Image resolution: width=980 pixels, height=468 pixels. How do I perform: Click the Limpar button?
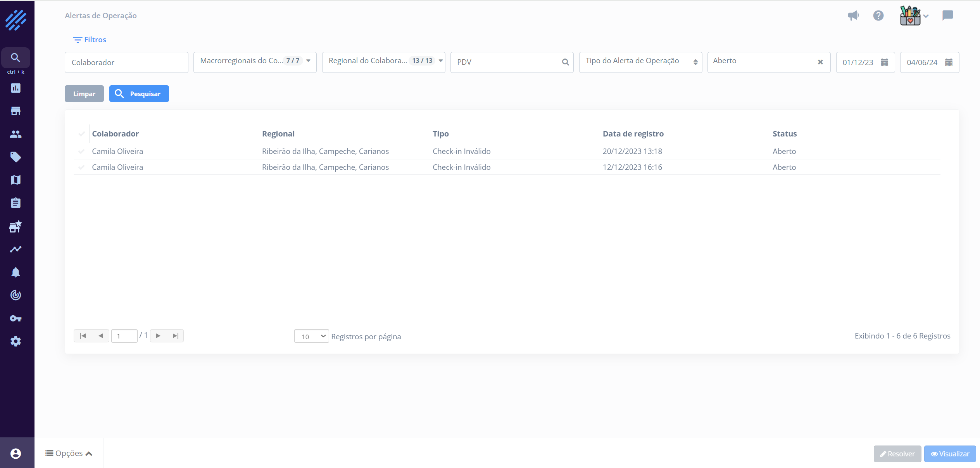pyautogui.click(x=84, y=94)
